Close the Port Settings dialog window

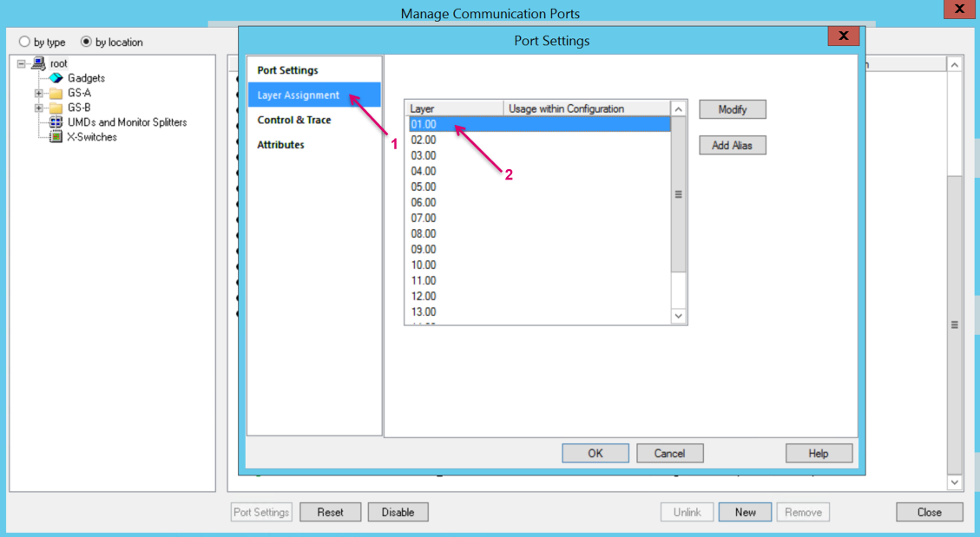pos(843,36)
